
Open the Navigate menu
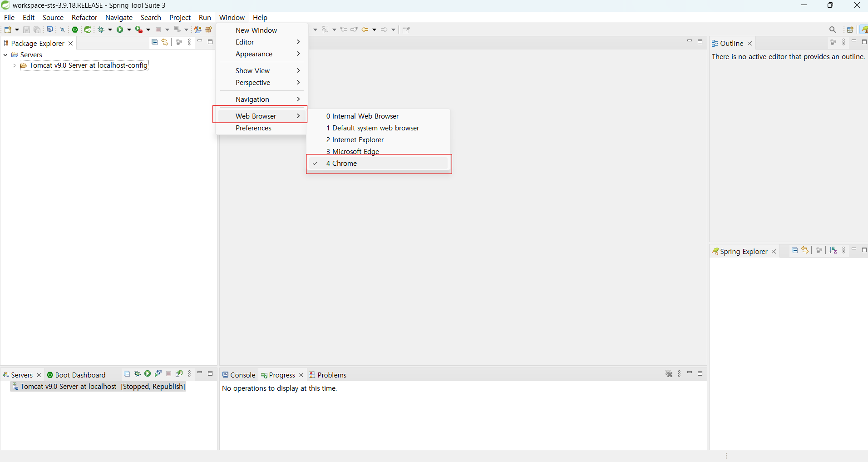pyautogui.click(x=119, y=18)
